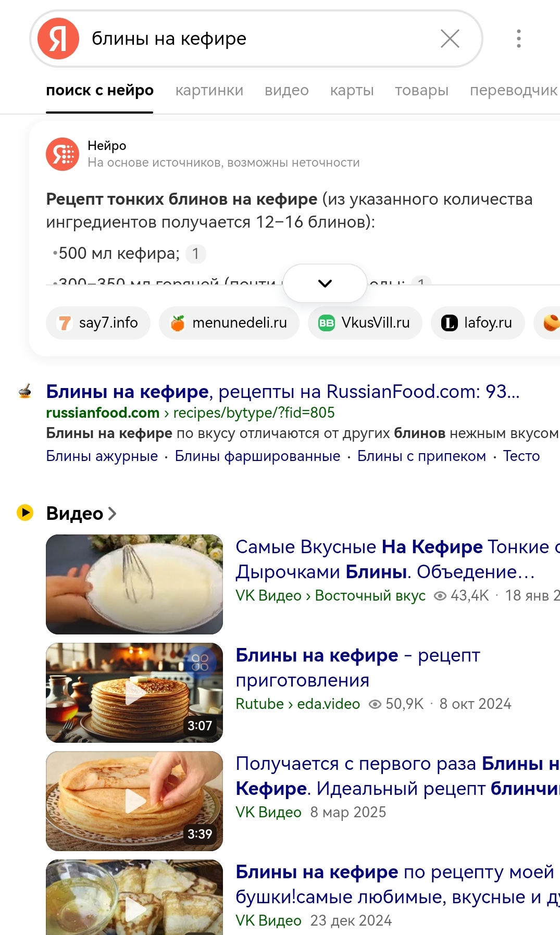Switch to the картинки tab

(x=209, y=90)
